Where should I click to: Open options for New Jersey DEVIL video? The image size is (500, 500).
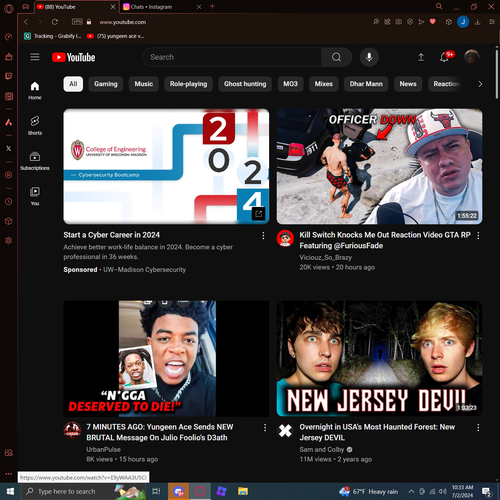(478, 428)
